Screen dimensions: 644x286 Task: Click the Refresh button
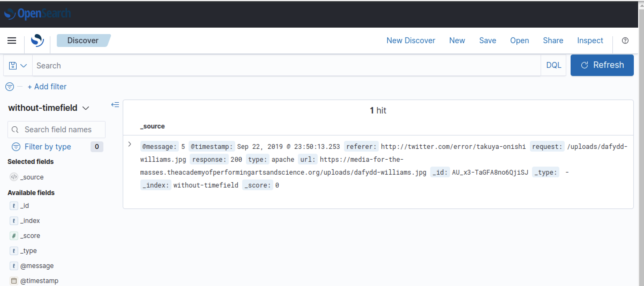tap(602, 65)
